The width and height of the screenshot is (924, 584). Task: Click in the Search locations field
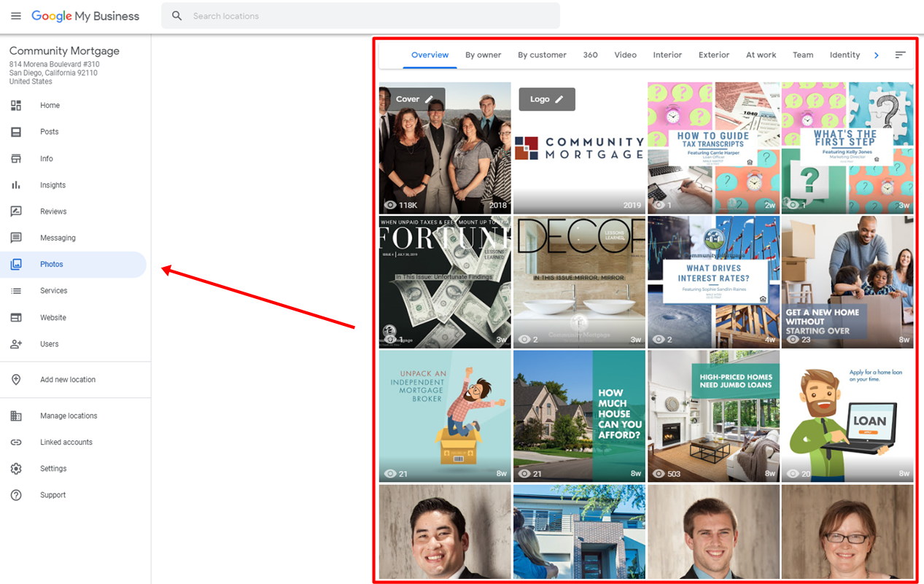360,16
